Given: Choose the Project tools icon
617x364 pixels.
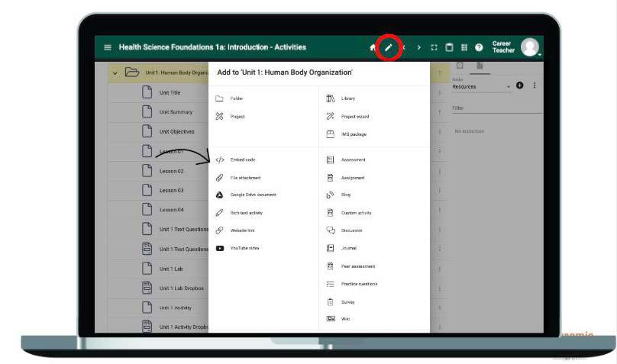Looking at the screenshot, I should point(220,116).
